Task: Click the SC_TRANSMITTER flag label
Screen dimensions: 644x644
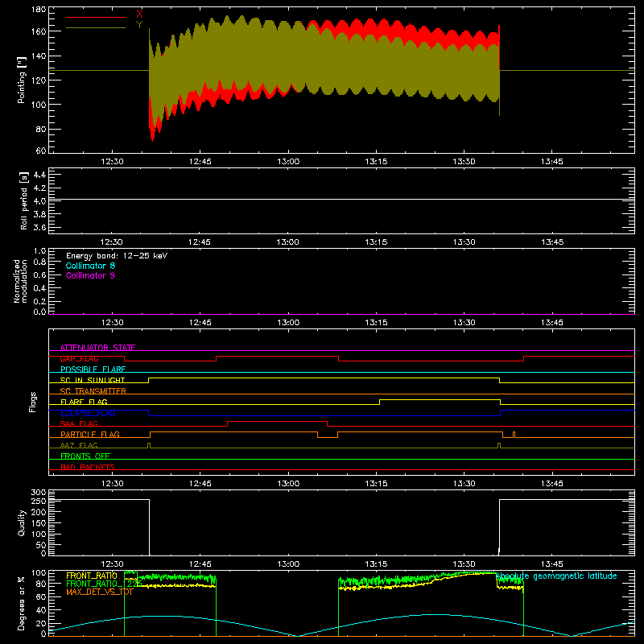Action: pyautogui.click(x=93, y=391)
